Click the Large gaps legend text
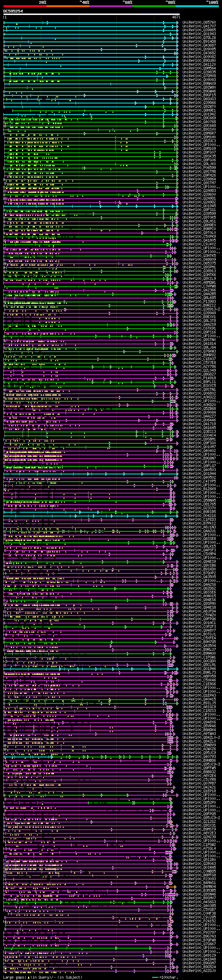This screenshot has height=980, width=222. coord(43,977)
